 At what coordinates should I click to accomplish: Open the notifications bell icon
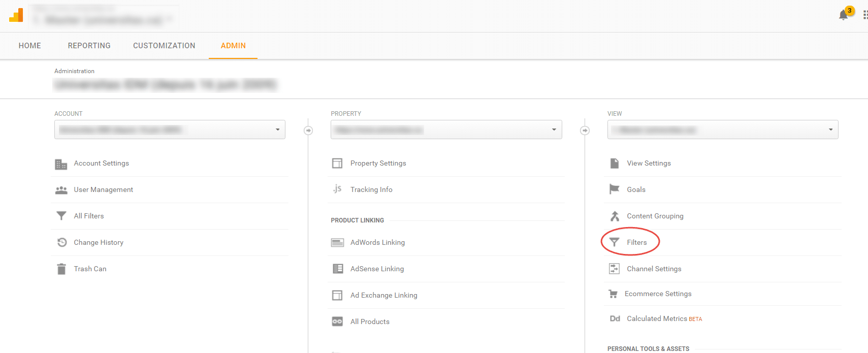tap(843, 15)
